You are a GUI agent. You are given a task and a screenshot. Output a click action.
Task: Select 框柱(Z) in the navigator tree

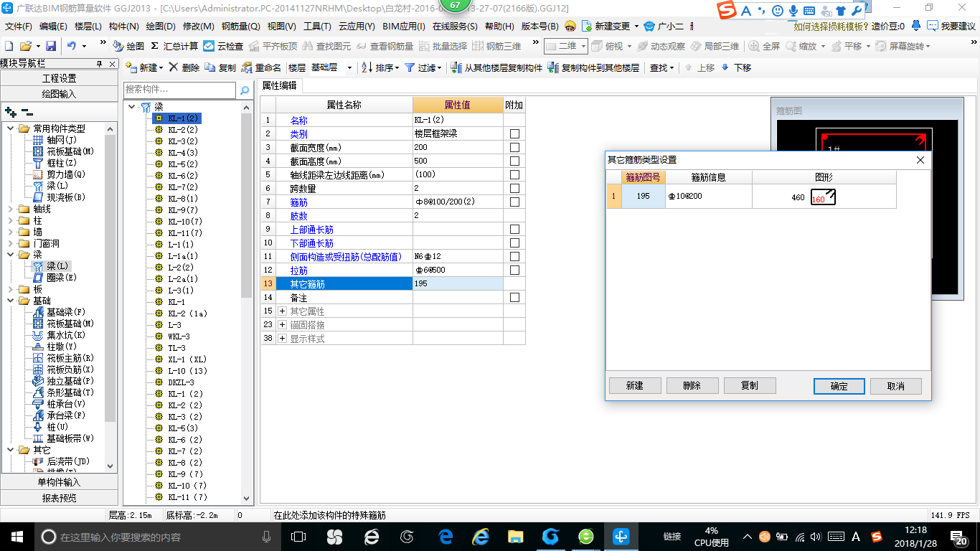point(61,163)
